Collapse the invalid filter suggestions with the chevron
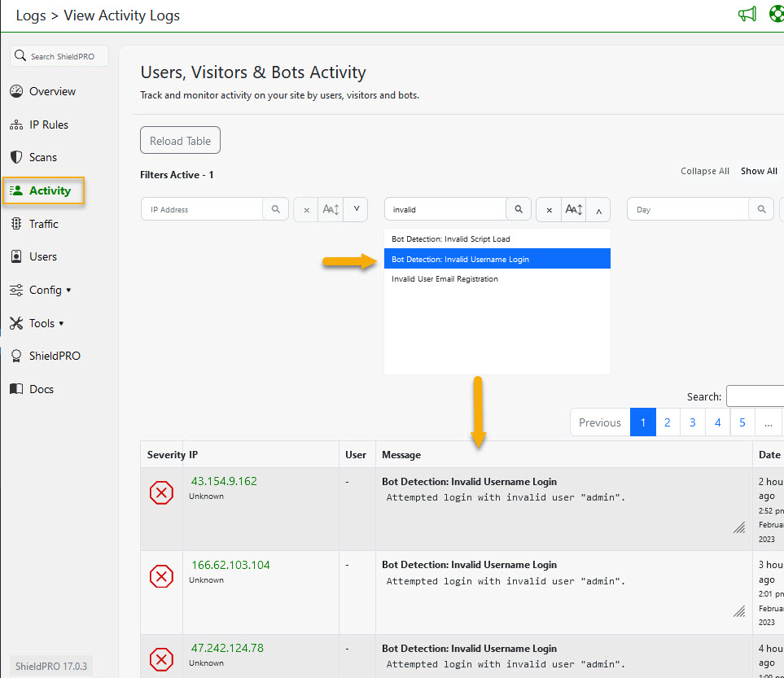The height and width of the screenshot is (678, 784). pyautogui.click(x=598, y=210)
